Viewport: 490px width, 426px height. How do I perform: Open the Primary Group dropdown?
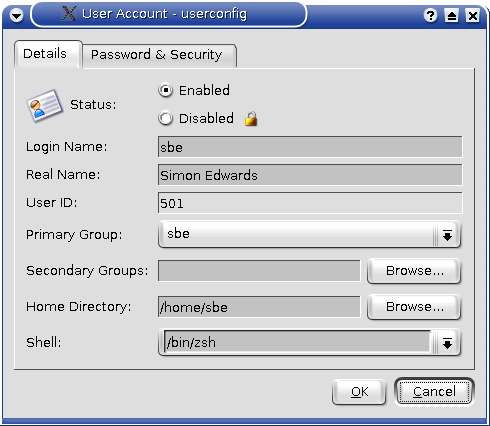click(x=309, y=234)
